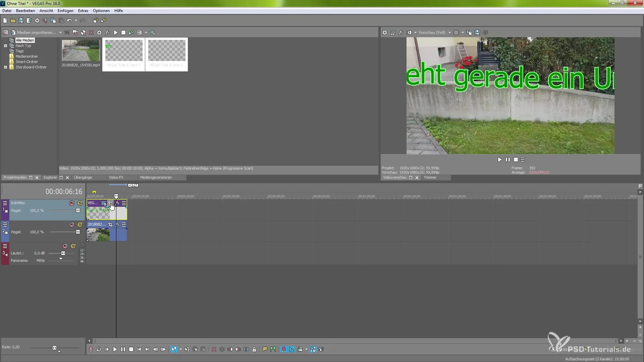Click the red X delete media icon
This screenshot has height=362, width=644.
pos(91,33)
